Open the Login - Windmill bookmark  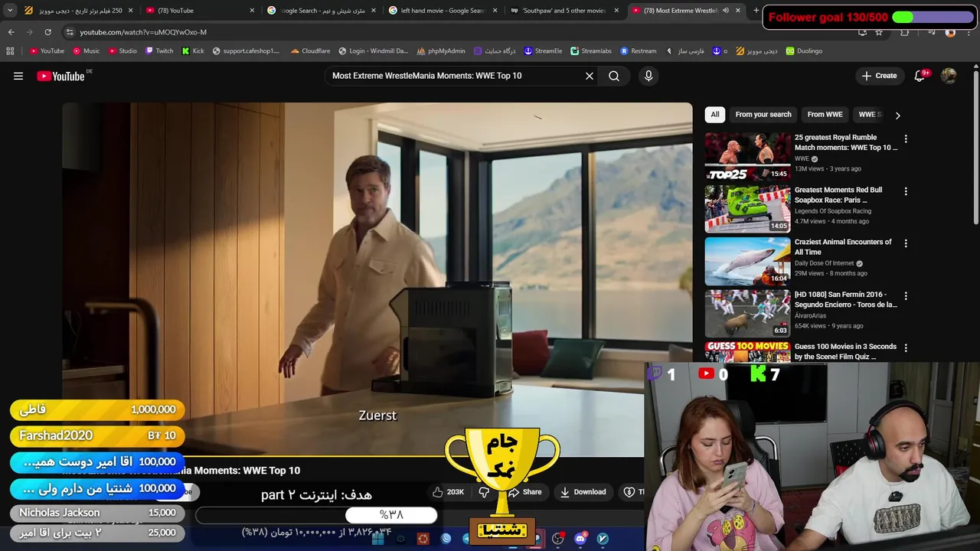pyautogui.click(x=373, y=51)
